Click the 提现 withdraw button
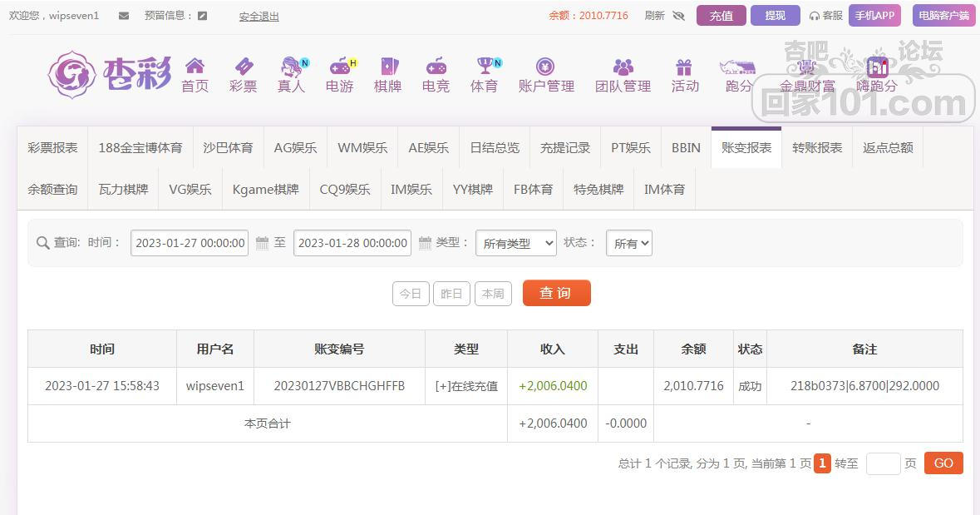 point(775,16)
